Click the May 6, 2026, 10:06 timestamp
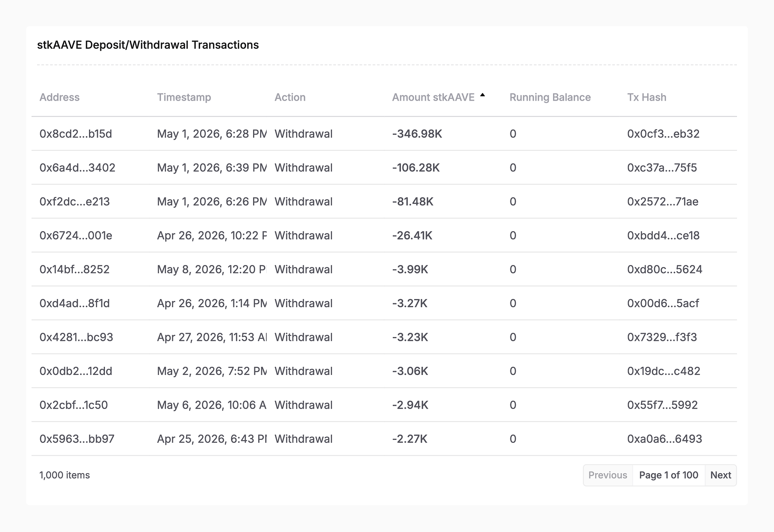Screen dimensions: 774x532 (x=212, y=405)
